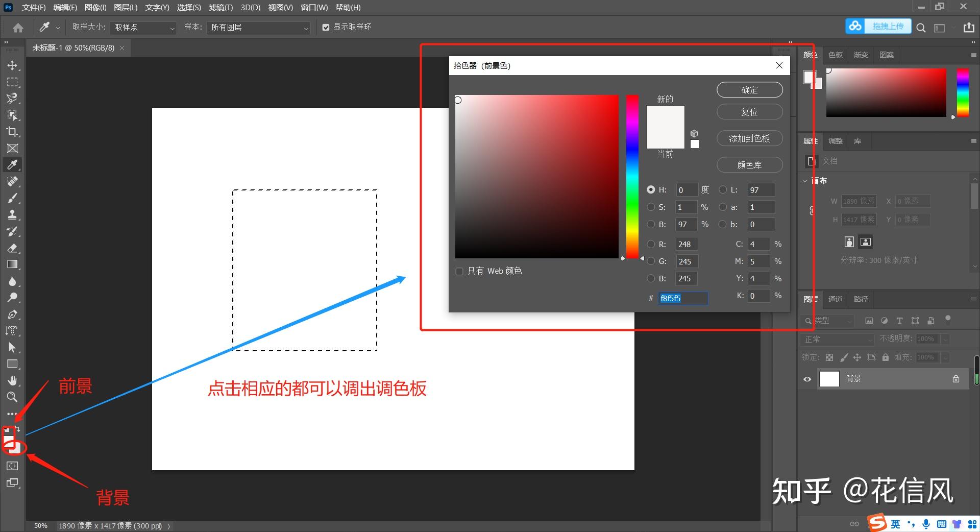Open 颜色库 button
The height and width of the screenshot is (532, 980).
[x=749, y=165]
